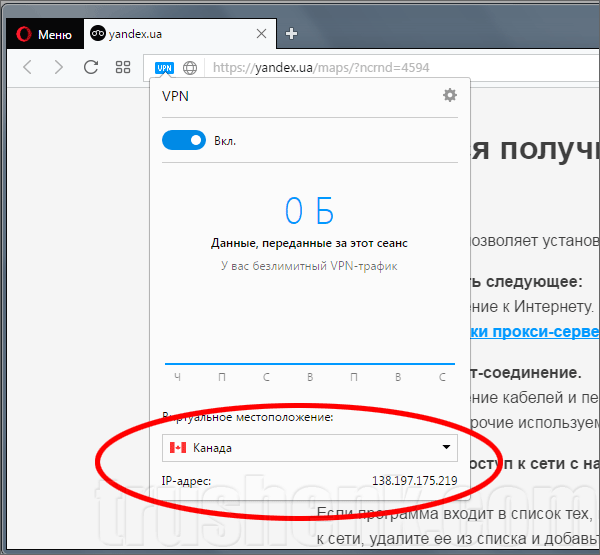Open a new tab with plus button
Image resolution: width=600 pixels, height=555 pixels.
click(x=291, y=34)
